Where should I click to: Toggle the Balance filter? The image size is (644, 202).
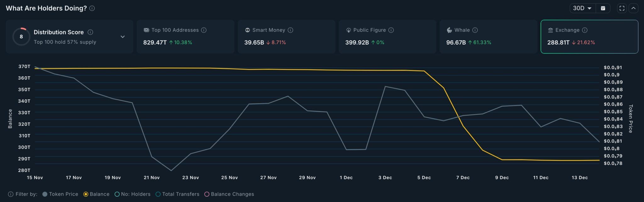[x=96, y=194]
